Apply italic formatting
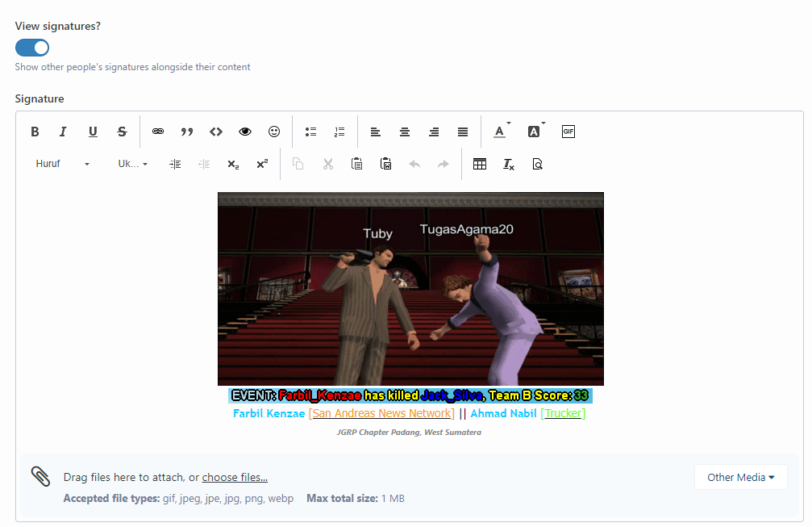Viewport: 812px width, 527px height. tap(63, 132)
